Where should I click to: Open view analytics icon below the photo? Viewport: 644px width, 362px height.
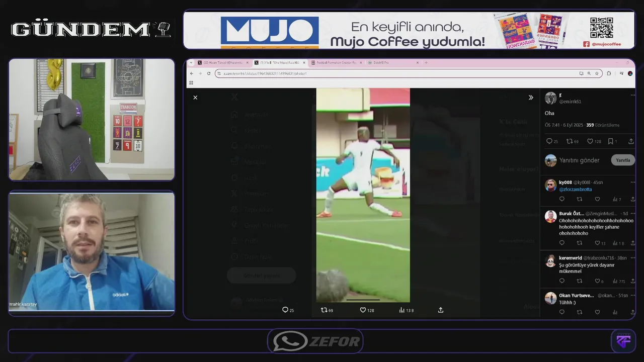point(402,310)
